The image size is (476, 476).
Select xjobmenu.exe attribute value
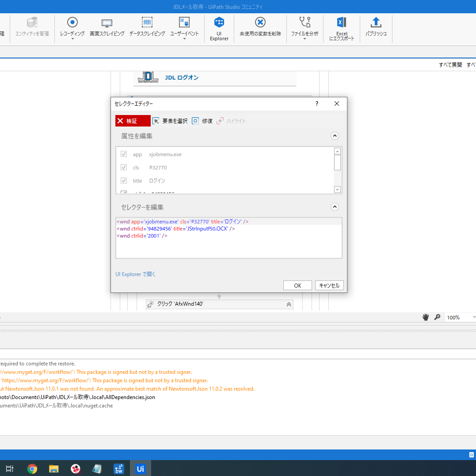165,154
